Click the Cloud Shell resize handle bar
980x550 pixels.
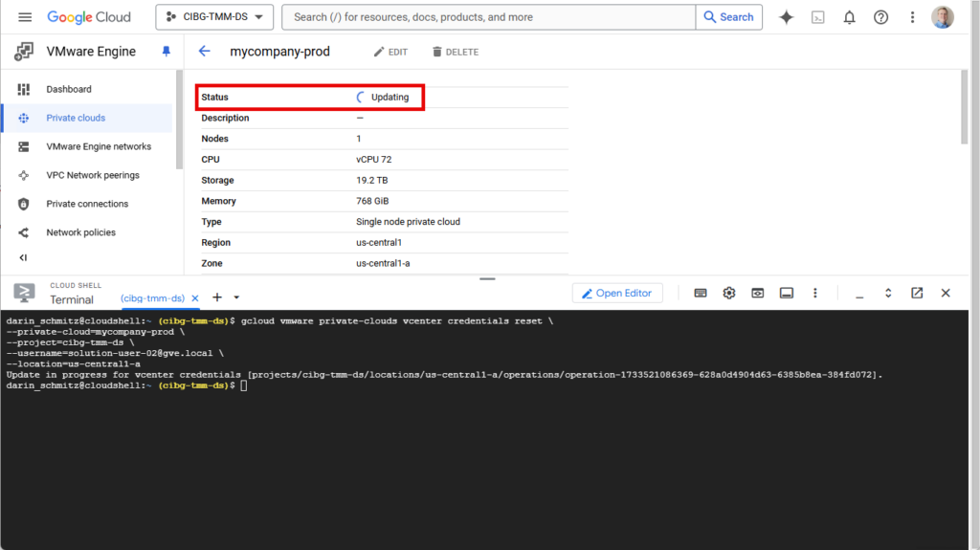point(487,278)
